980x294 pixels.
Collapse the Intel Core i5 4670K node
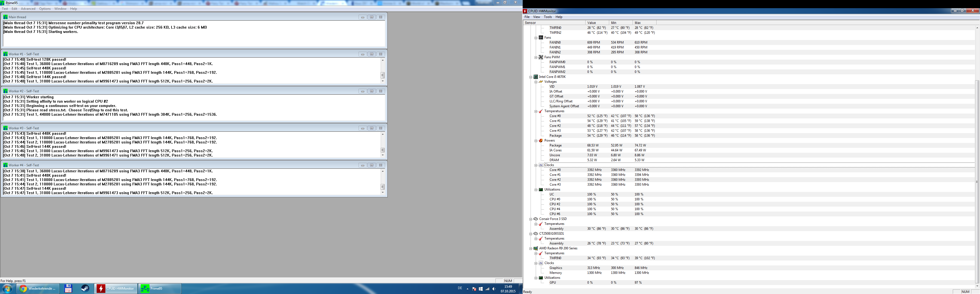coord(531,77)
